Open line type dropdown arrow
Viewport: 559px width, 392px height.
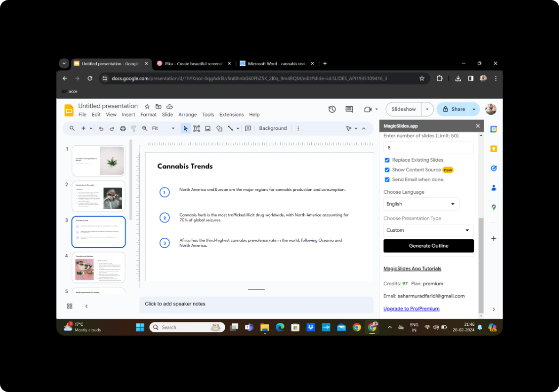[238, 128]
